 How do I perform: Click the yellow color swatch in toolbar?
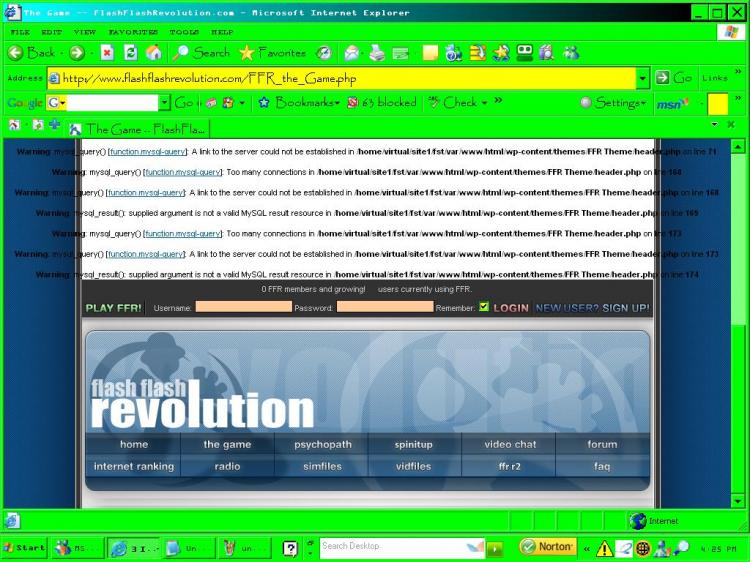tap(717, 103)
